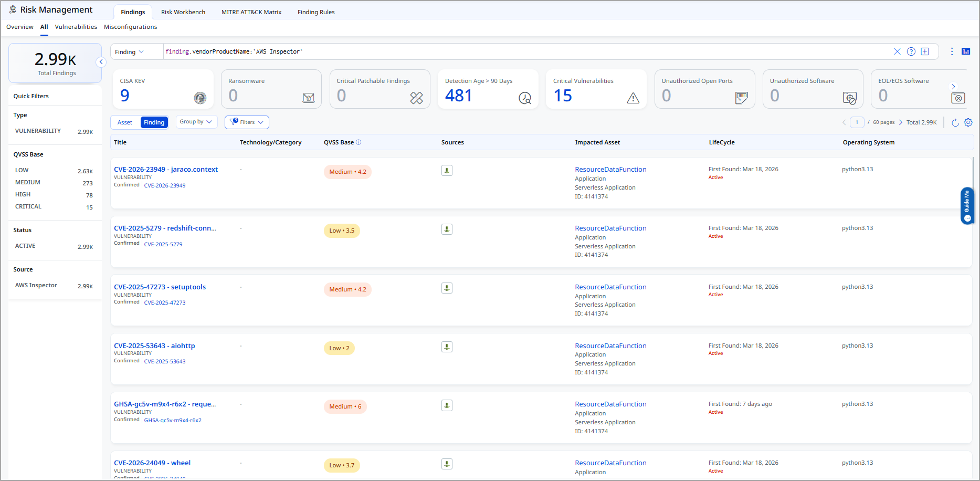
Task: Open table settings gear icon
Action: pos(968,122)
